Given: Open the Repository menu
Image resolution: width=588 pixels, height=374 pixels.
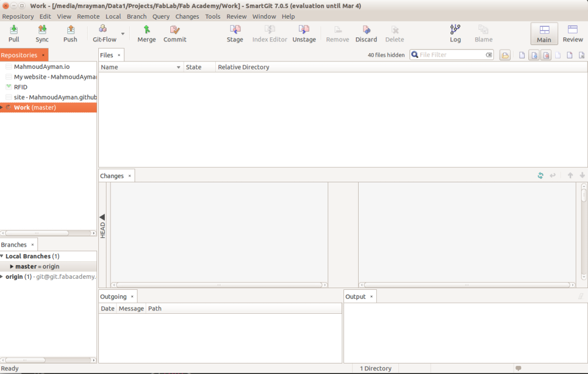Looking at the screenshot, I should (x=18, y=16).
